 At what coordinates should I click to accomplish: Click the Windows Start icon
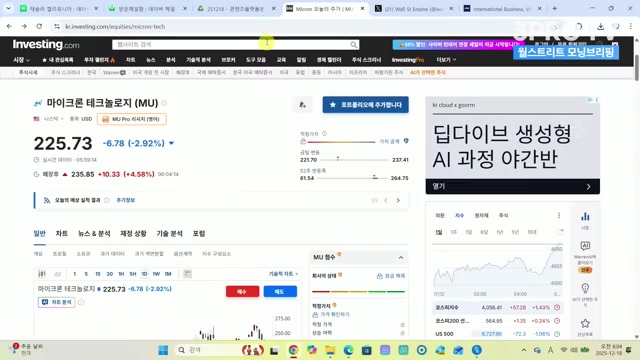(163, 350)
